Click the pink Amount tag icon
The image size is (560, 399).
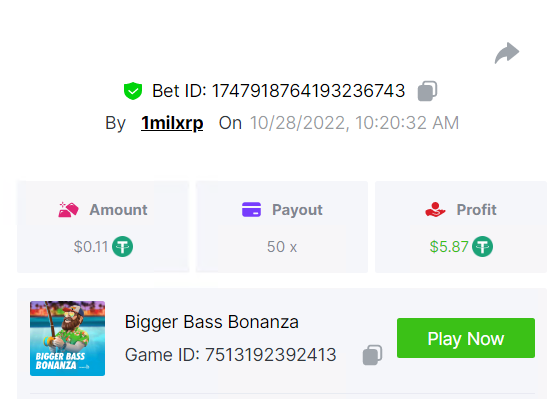tap(68, 210)
